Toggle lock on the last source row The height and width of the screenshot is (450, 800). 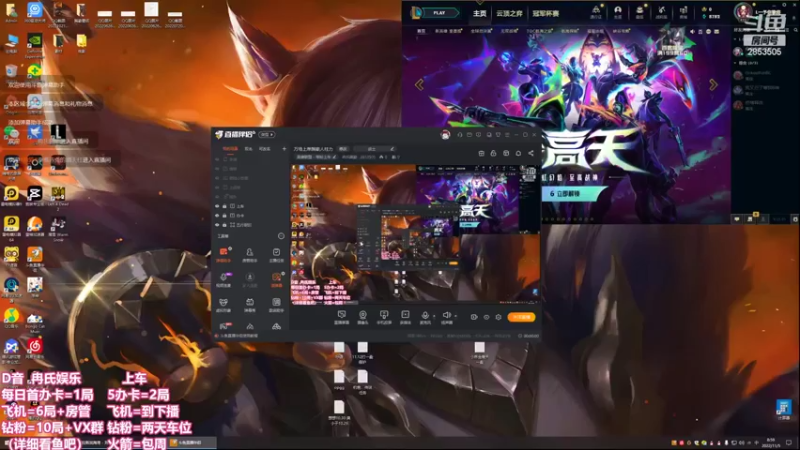point(224,225)
